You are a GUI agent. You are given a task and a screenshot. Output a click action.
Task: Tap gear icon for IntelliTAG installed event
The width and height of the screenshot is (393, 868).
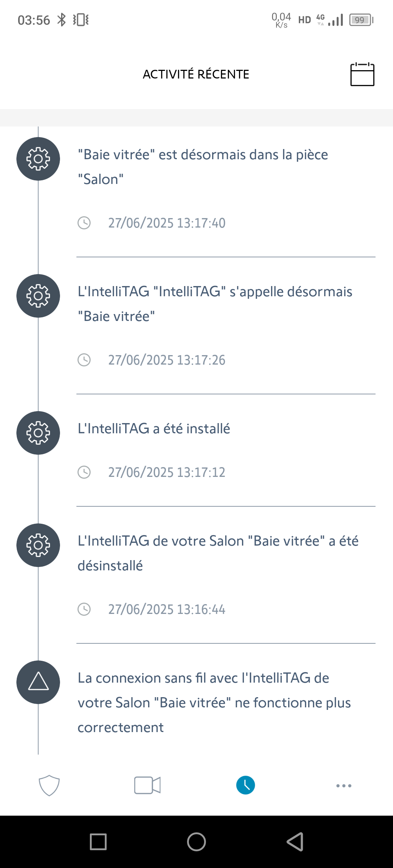click(x=38, y=433)
